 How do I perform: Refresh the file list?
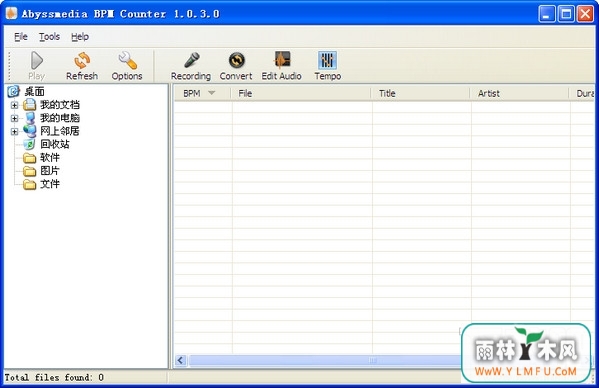pos(82,66)
